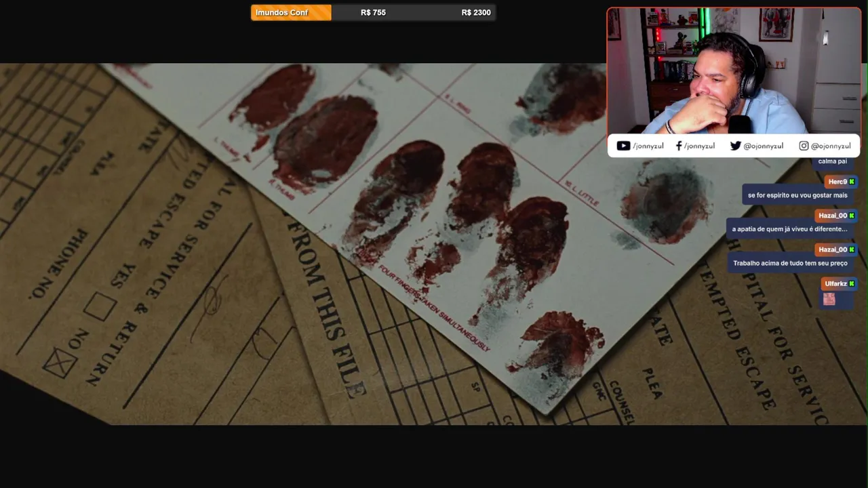The image size is (868, 488).
Task: Select message 'a apatia de quem já viveu é diferente...'
Action: click(x=789, y=229)
